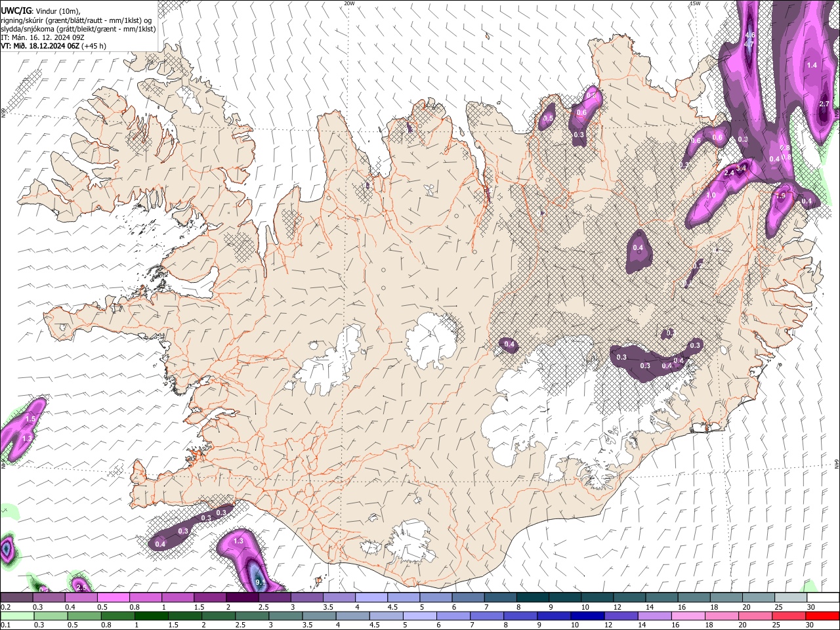Click the 1.5 value label off the west coast
The width and height of the screenshot is (840, 630).
coord(30,419)
